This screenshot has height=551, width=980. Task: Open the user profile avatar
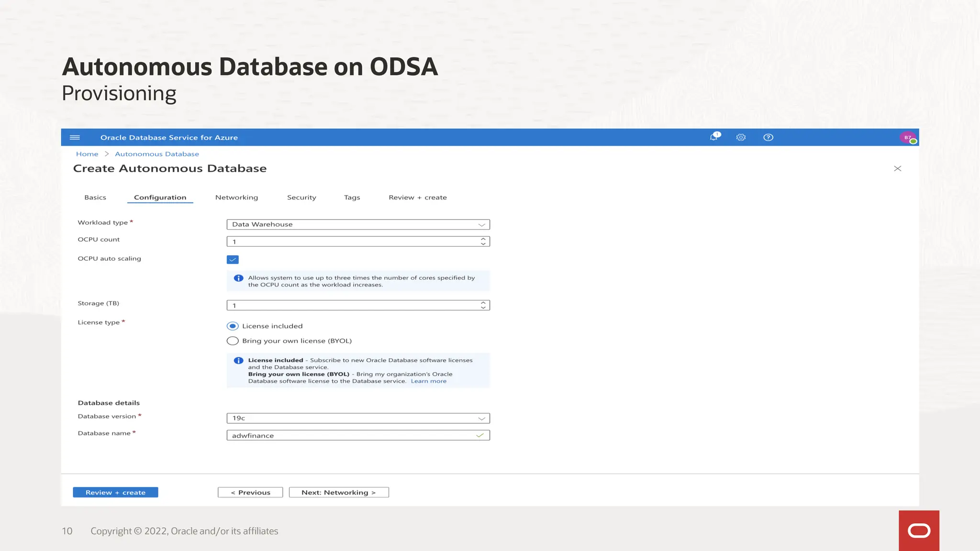point(908,138)
